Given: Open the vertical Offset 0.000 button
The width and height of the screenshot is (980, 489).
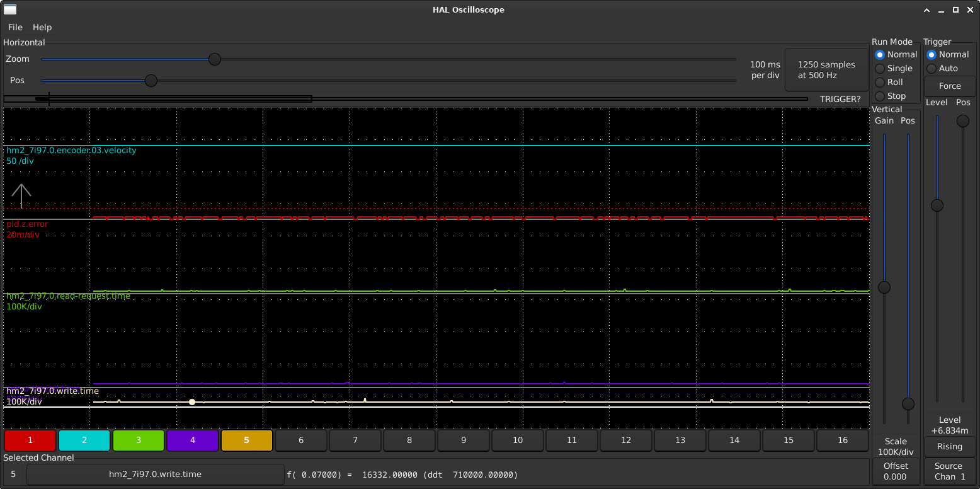Looking at the screenshot, I should tap(895, 471).
